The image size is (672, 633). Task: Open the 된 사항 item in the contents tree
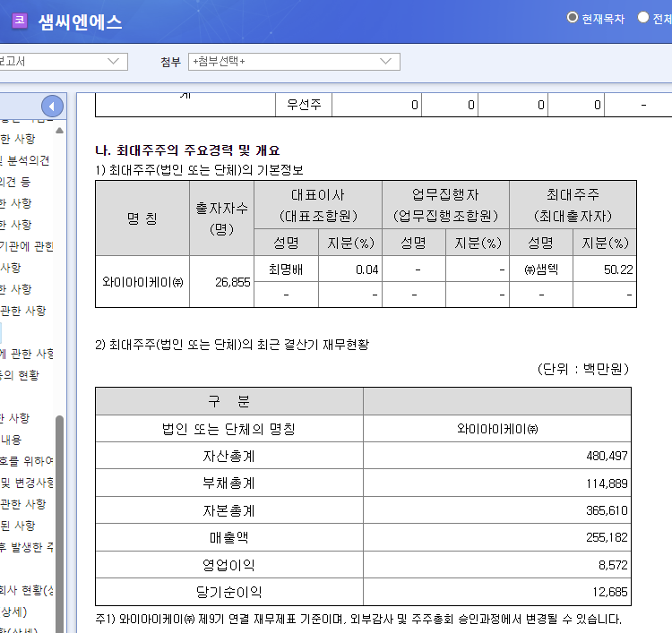(18, 526)
